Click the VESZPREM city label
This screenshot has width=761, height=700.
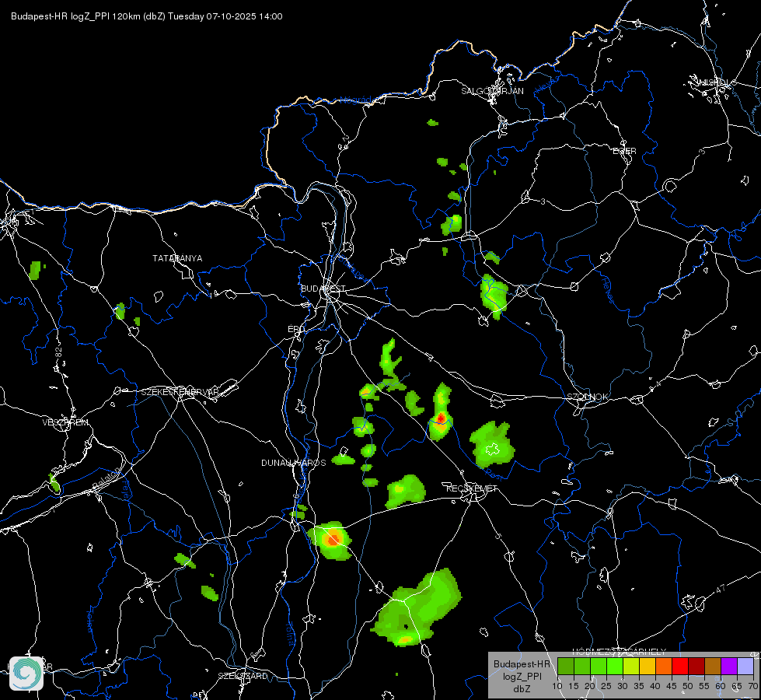65,422
